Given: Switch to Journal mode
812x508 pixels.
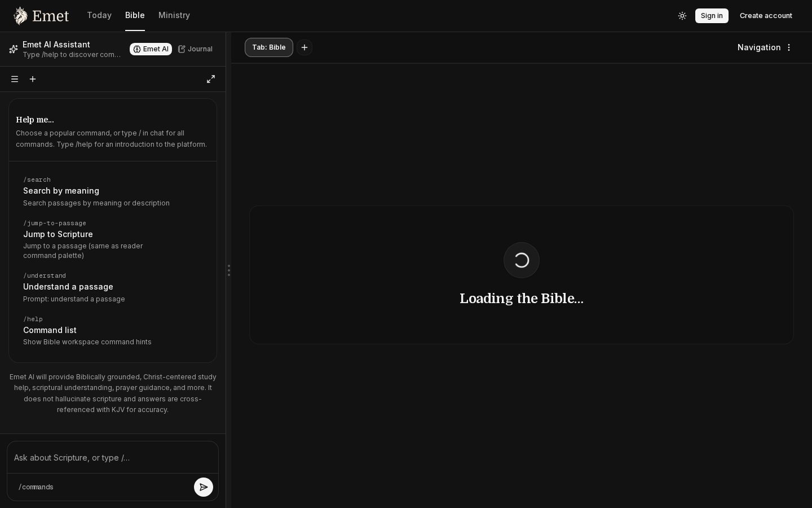Looking at the screenshot, I should click(195, 49).
